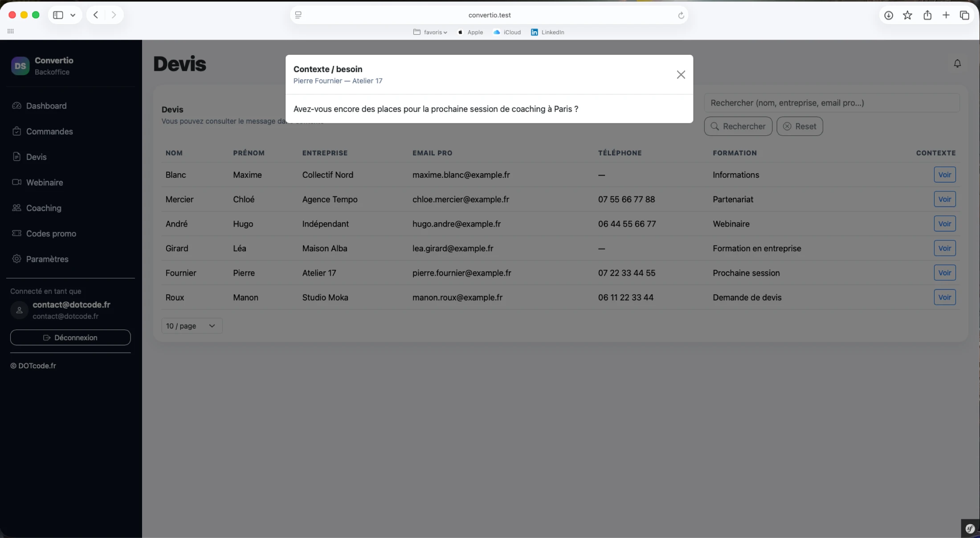Toggle the browser sidebar icon
The width and height of the screenshot is (980, 538).
click(58, 15)
